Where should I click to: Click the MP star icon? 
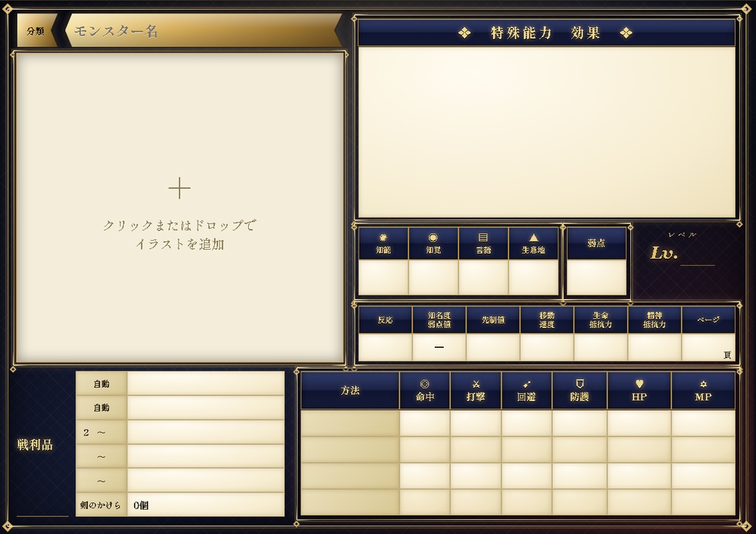click(x=703, y=384)
